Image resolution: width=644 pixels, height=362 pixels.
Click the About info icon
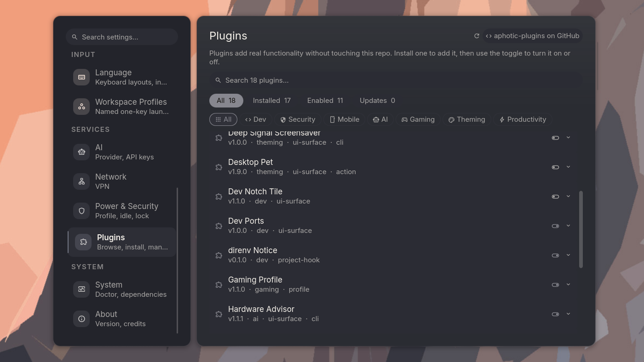point(81,319)
